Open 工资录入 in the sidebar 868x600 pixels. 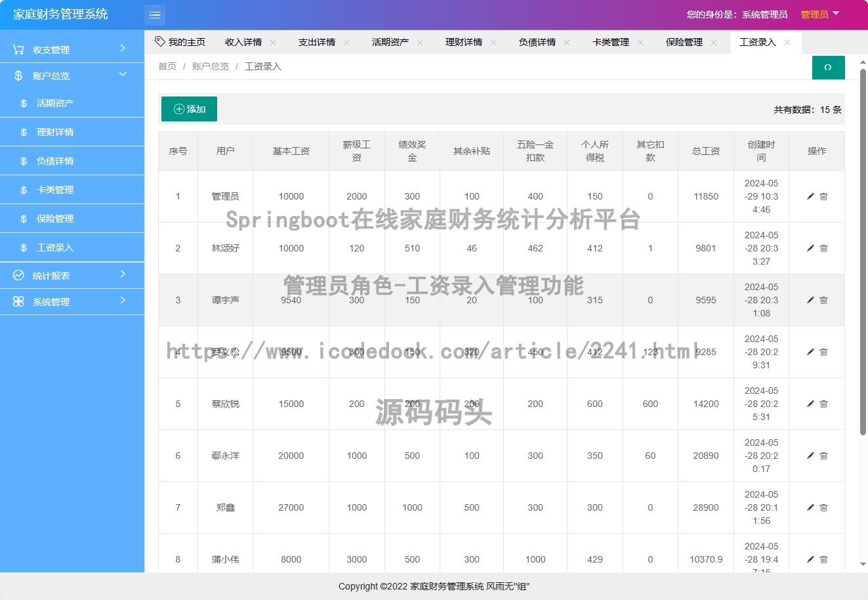tap(72, 247)
